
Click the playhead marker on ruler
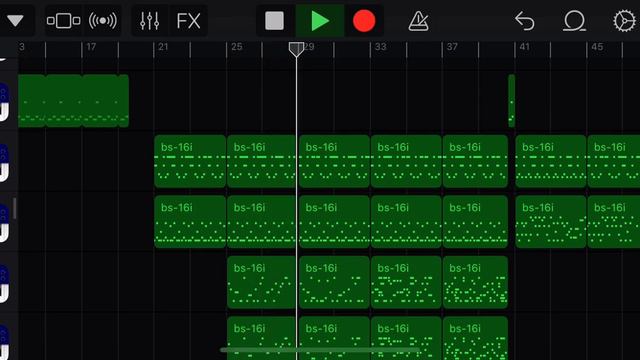pos(296,49)
